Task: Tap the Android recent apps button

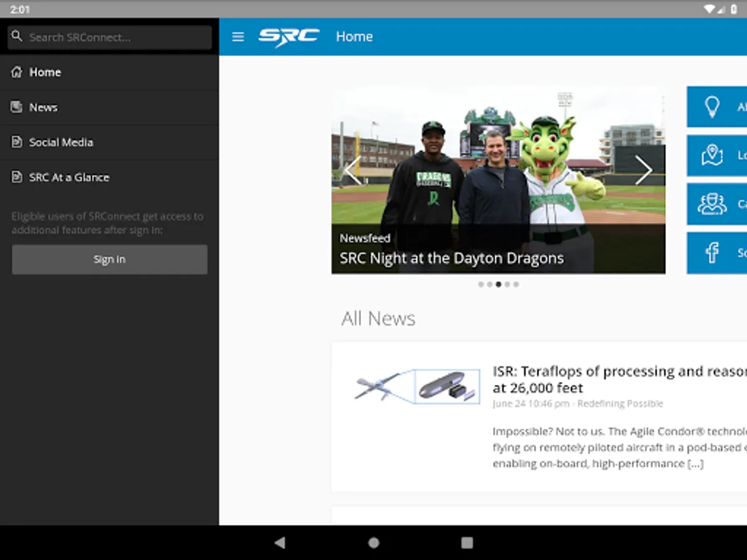Action: point(467,543)
